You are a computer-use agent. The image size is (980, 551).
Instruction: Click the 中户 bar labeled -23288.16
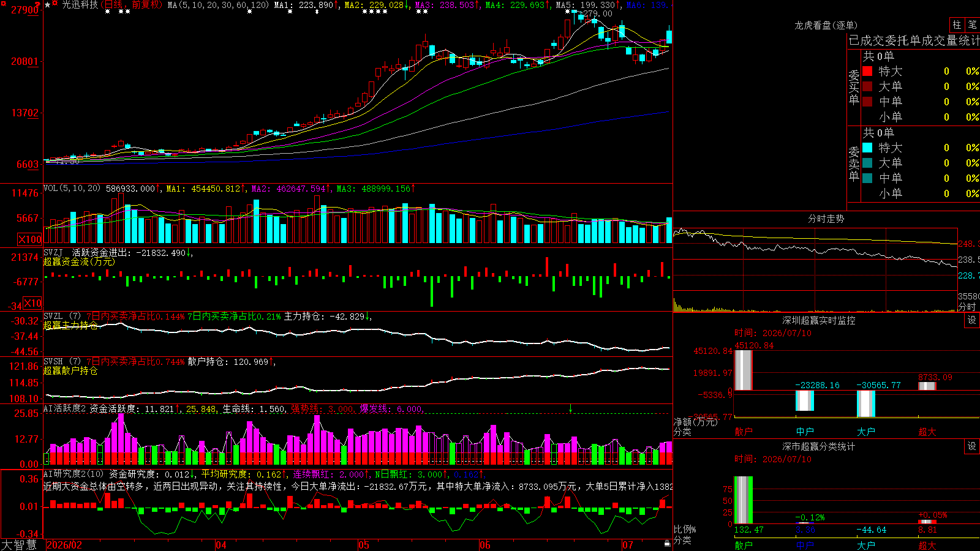(805, 400)
